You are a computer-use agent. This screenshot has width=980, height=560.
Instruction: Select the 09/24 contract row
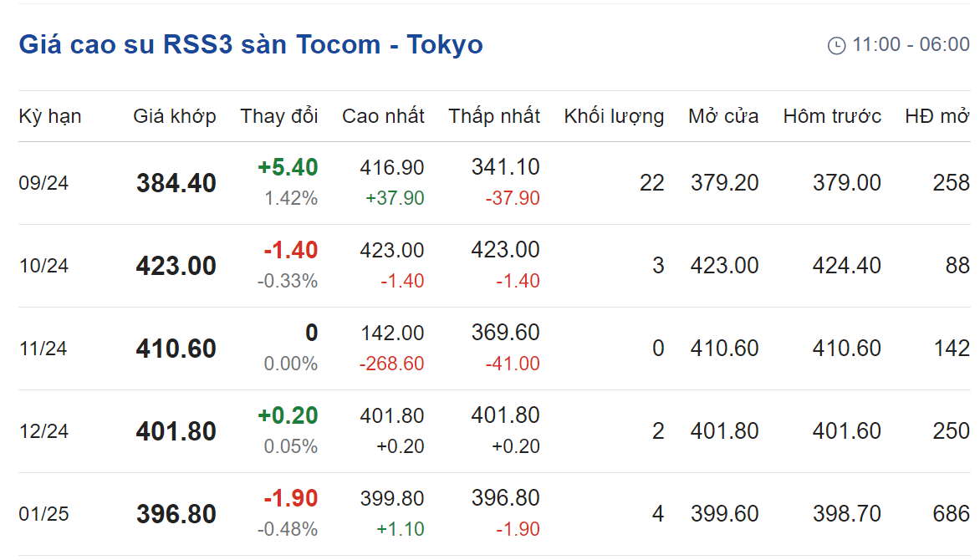pyautogui.click(x=494, y=183)
